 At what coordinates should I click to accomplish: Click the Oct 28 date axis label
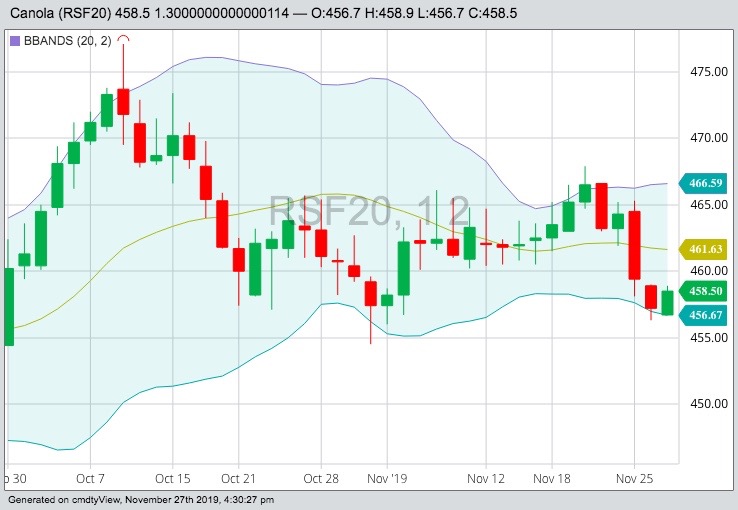click(322, 478)
